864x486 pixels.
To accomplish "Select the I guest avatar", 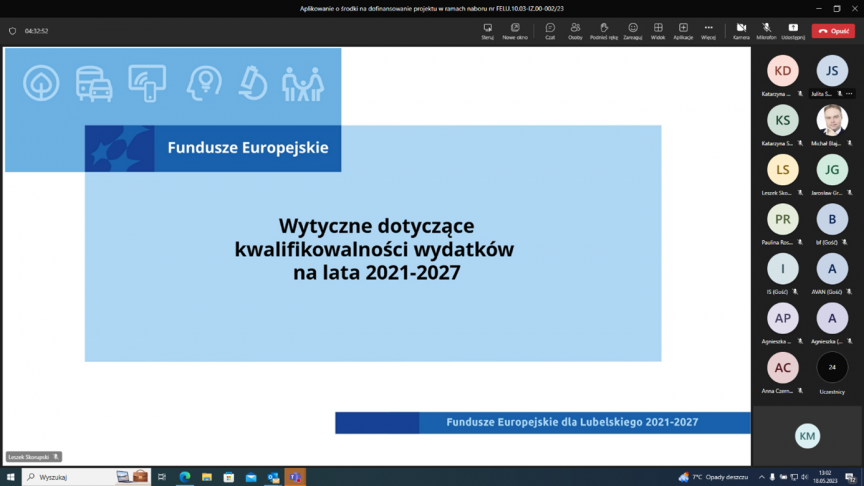I will coord(782,269).
